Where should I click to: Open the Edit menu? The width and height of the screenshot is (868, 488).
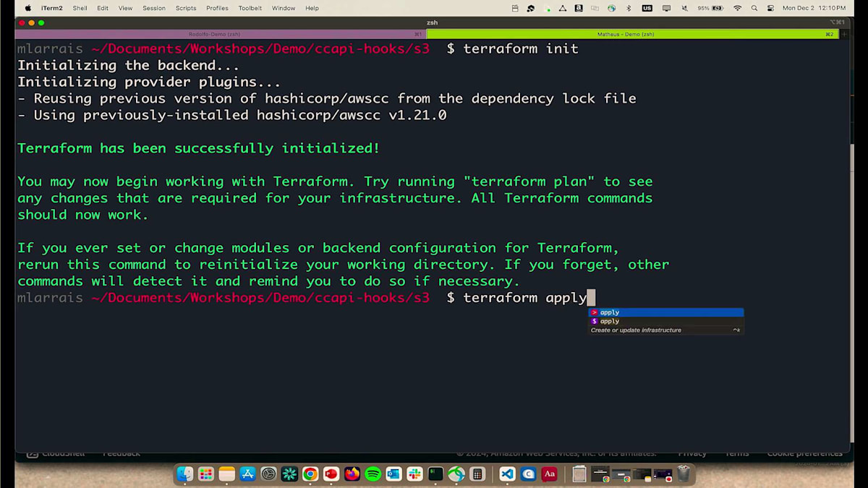(x=103, y=8)
